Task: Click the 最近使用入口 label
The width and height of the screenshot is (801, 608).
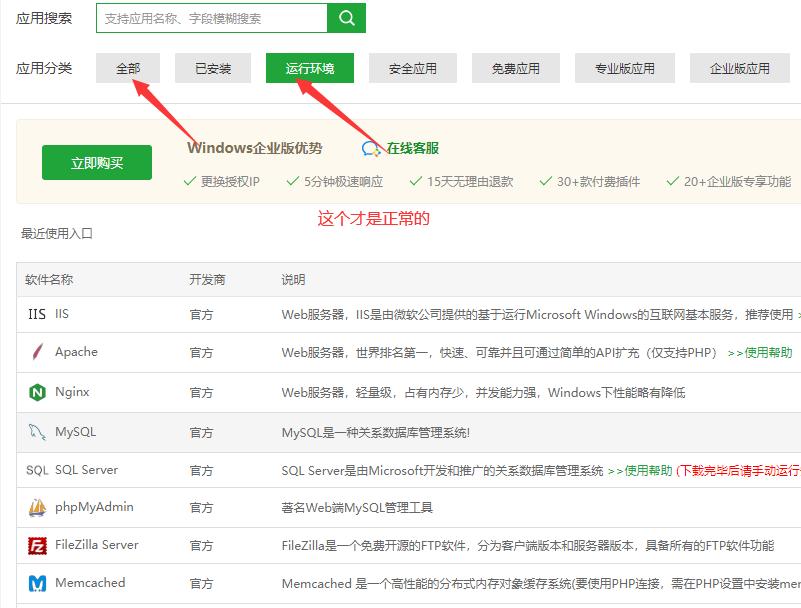Action: coord(57,233)
